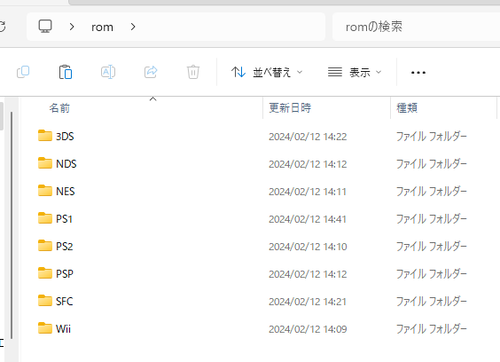This screenshot has height=362, width=500.
Task: Open the three-dots more options menu
Action: click(x=418, y=72)
